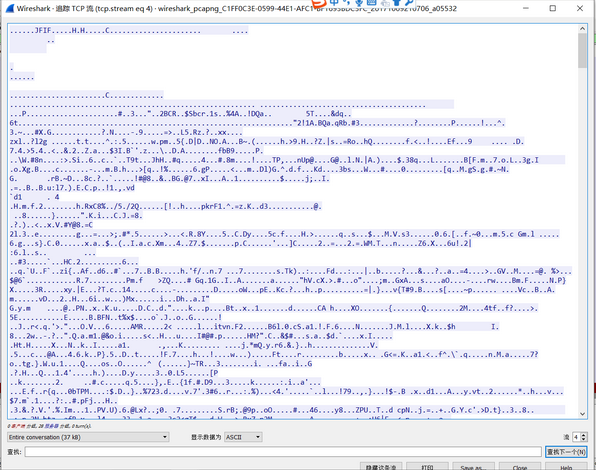Decrease the stream number with down arrow
Image resolution: width=596 pixels, height=470 pixels.
584,439
